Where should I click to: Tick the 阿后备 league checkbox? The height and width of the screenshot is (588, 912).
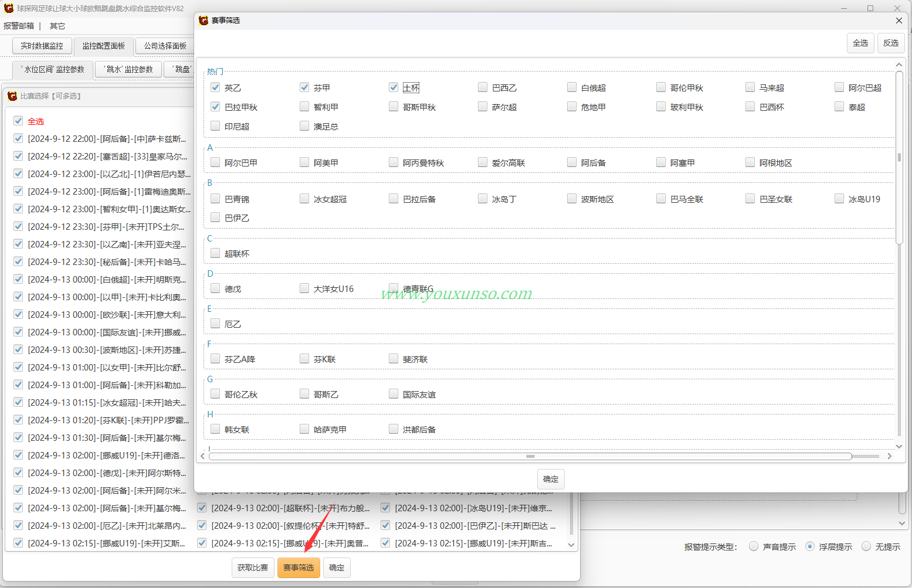(x=572, y=162)
